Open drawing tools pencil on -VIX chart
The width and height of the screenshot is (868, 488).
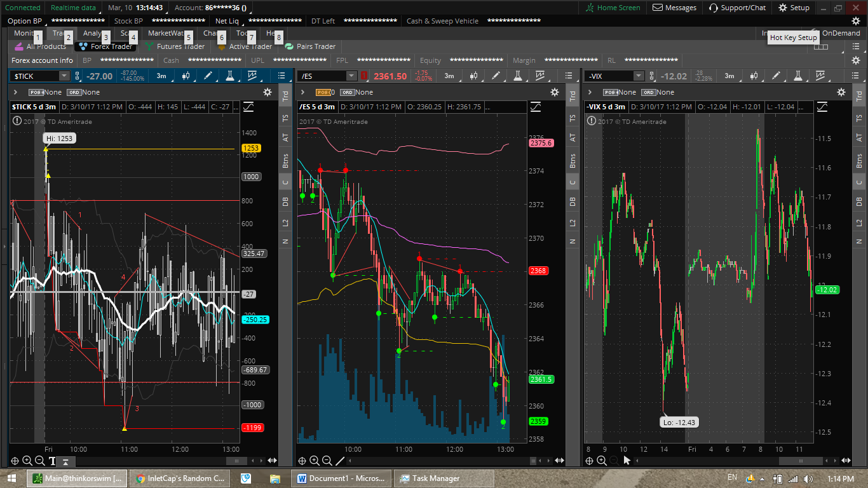[776, 76]
